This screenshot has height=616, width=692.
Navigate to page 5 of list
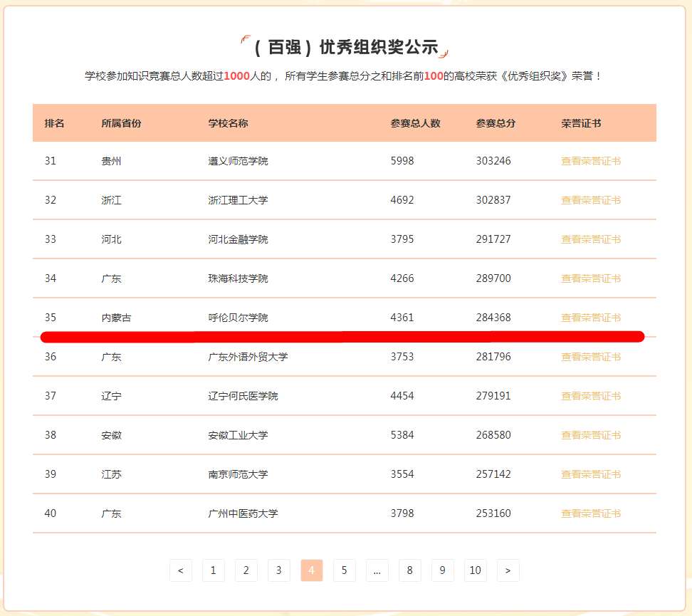pos(345,570)
